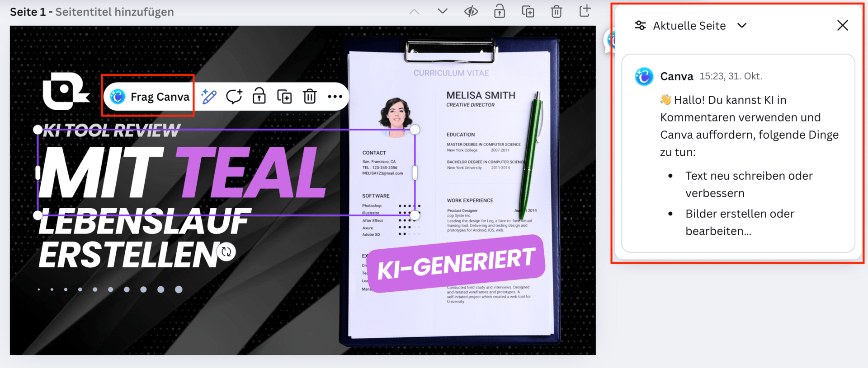The width and height of the screenshot is (868, 368).
Task: Lock the page via the top-bar padlock
Action: 500,11
